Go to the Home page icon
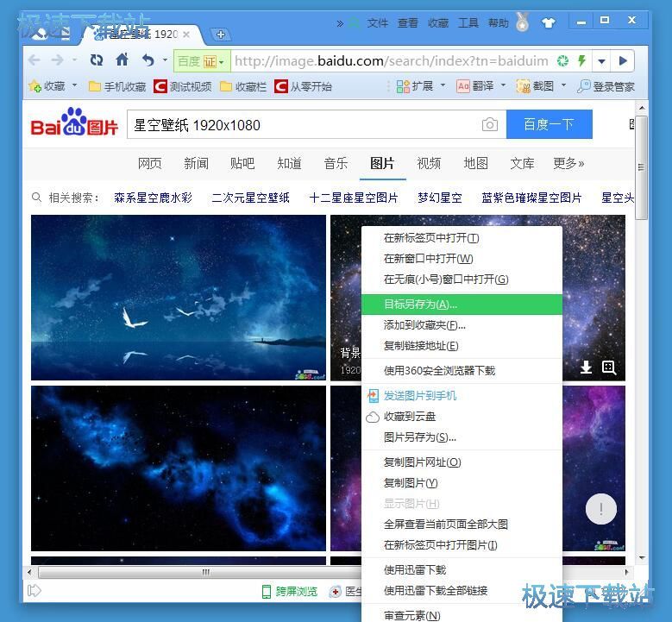Image resolution: width=672 pixels, height=622 pixels. [x=122, y=60]
